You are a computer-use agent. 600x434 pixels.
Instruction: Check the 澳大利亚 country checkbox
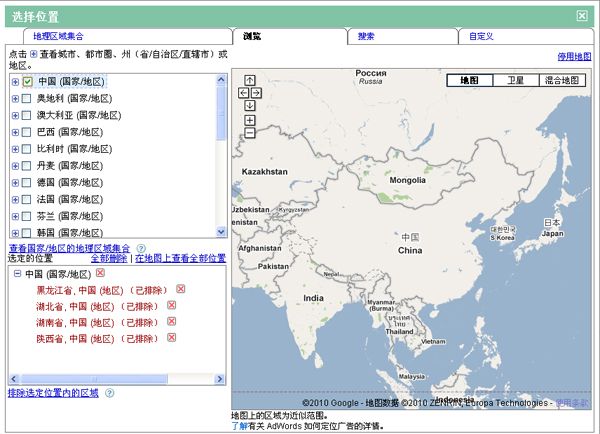click(x=27, y=115)
